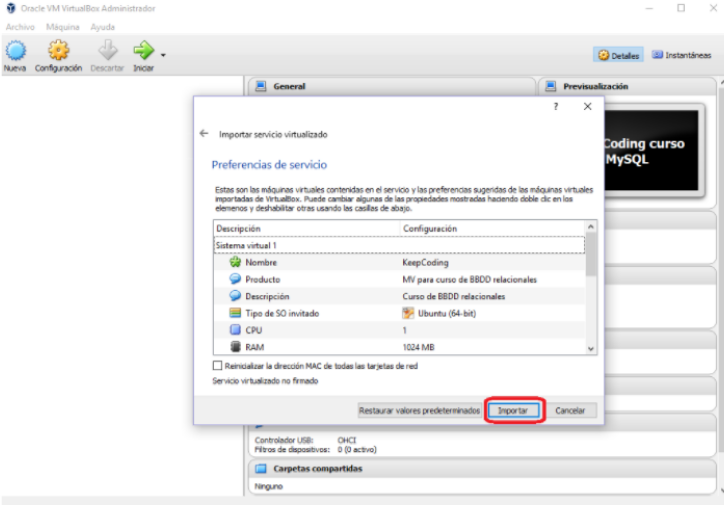This screenshot has width=724, height=505.
Task: Open Configuración gear icon in toolbar
Action: pyautogui.click(x=59, y=50)
